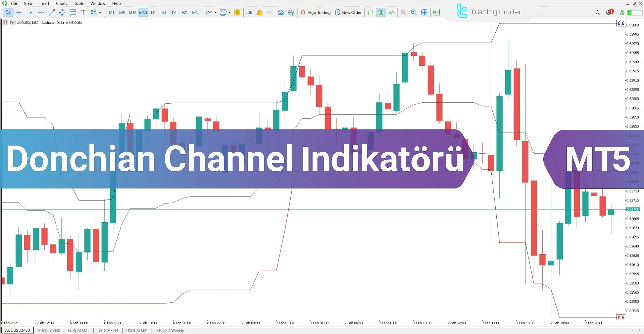Open the line studies dropdown menu

coord(216,12)
